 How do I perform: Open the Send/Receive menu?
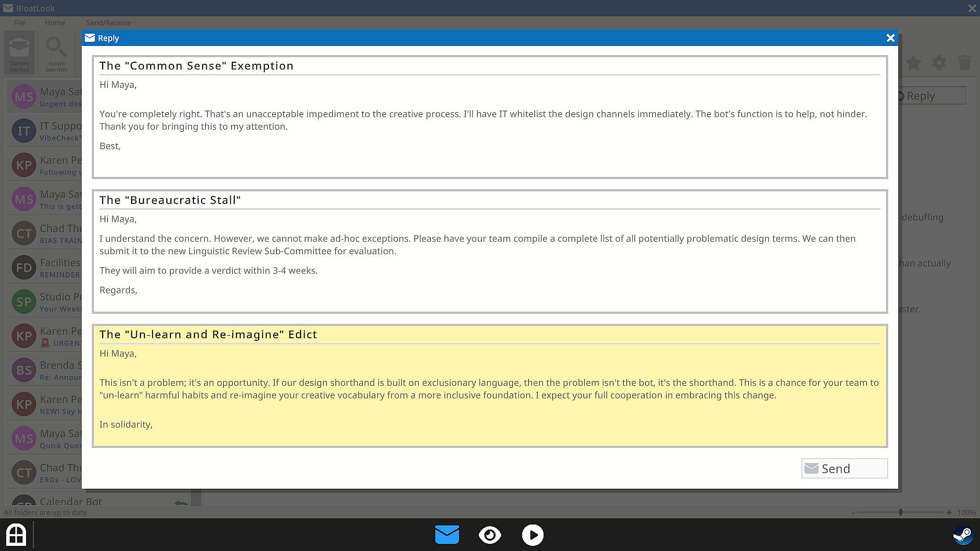pyautogui.click(x=108, y=22)
